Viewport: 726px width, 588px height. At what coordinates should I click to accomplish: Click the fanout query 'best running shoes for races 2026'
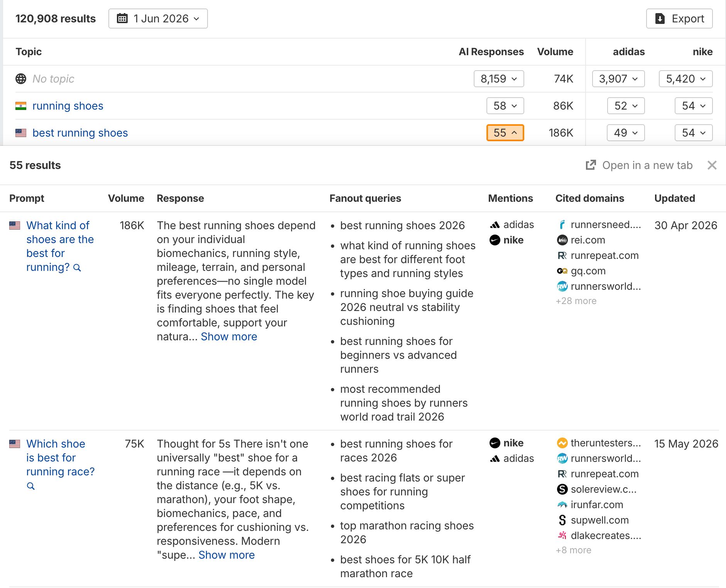[x=396, y=451]
